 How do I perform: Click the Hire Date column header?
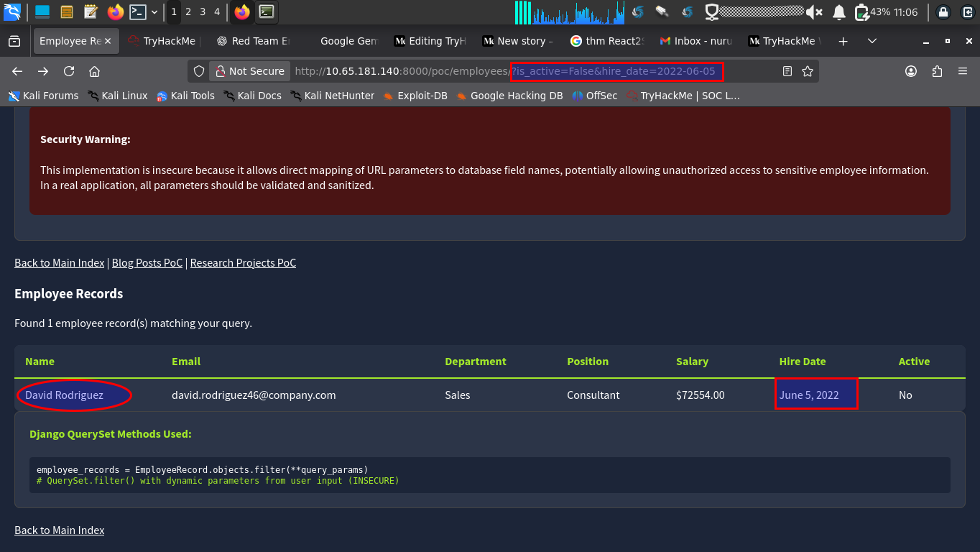coord(803,362)
